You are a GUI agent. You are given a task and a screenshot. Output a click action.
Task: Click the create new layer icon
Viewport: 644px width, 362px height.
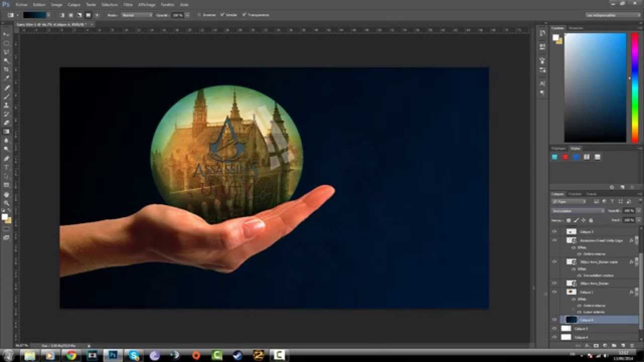pyautogui.click(x=623, y=346)
